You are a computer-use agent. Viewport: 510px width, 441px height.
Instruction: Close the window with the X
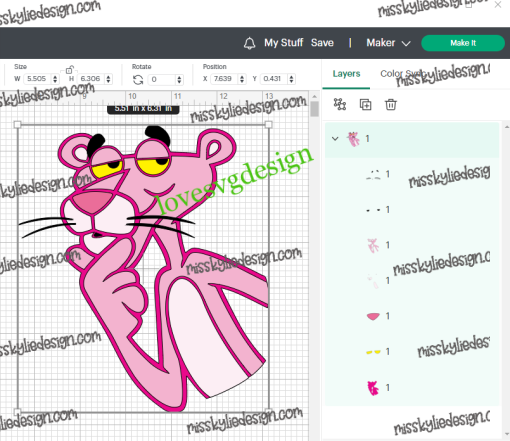[498, 5]
